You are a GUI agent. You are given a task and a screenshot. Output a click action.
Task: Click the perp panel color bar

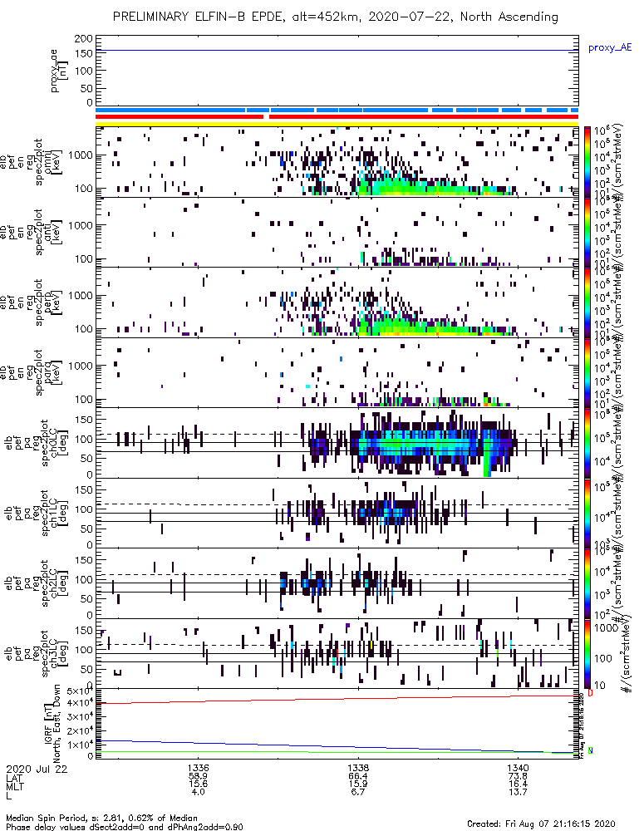pos(587,302)
